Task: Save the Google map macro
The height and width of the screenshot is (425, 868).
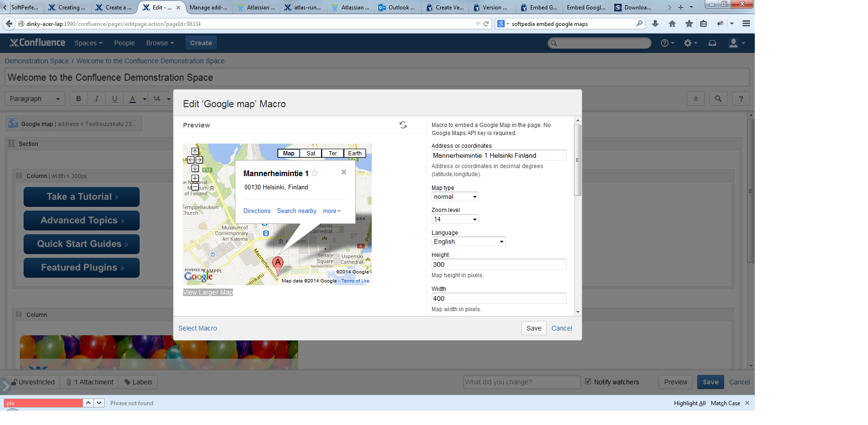Action: click(534, 328)
